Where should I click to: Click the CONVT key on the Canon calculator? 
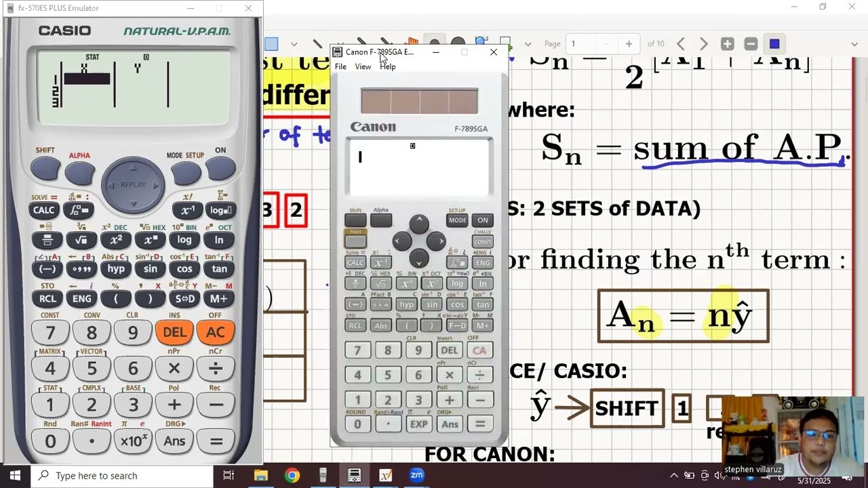(482, 241)
